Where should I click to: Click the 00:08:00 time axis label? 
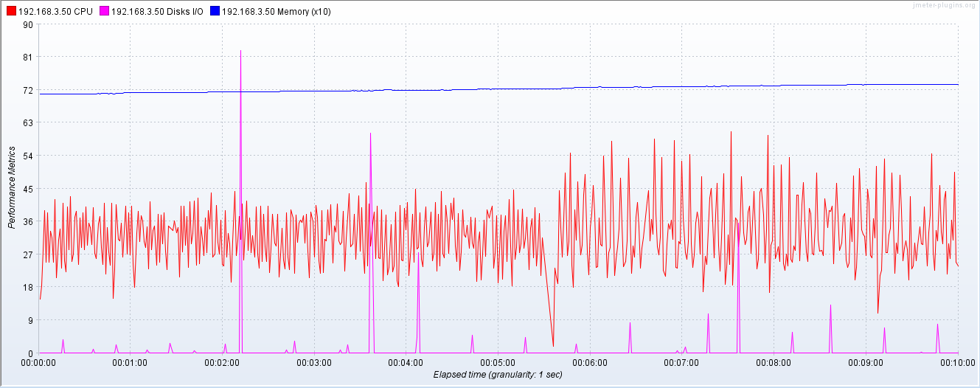(x=774, y=363)
